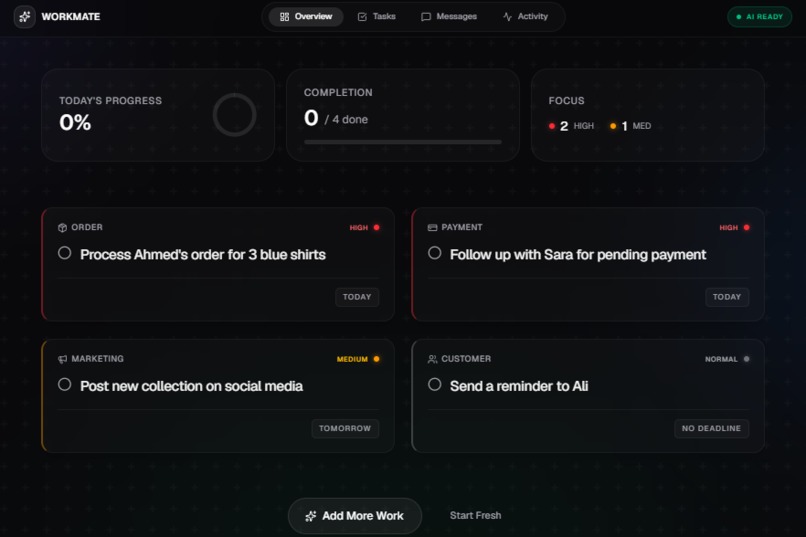
Task: Click the Order package icon
Action: (x=62, y=228)
